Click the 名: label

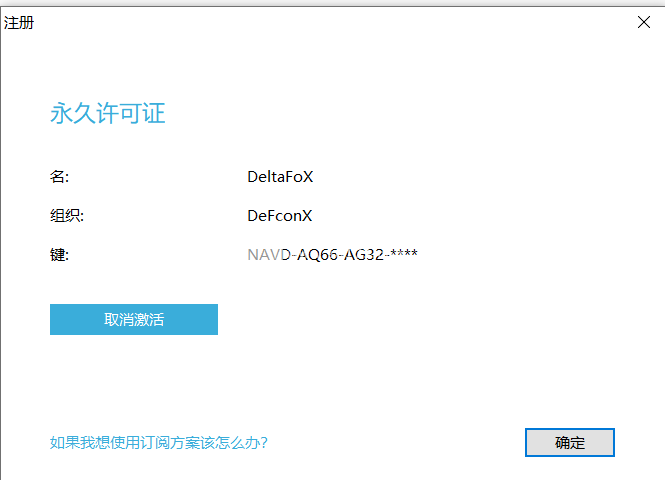pos(59,176)
